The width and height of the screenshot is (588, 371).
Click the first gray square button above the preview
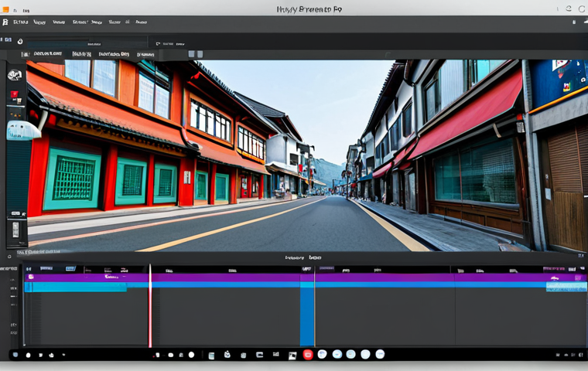click(x=191, y=54)
